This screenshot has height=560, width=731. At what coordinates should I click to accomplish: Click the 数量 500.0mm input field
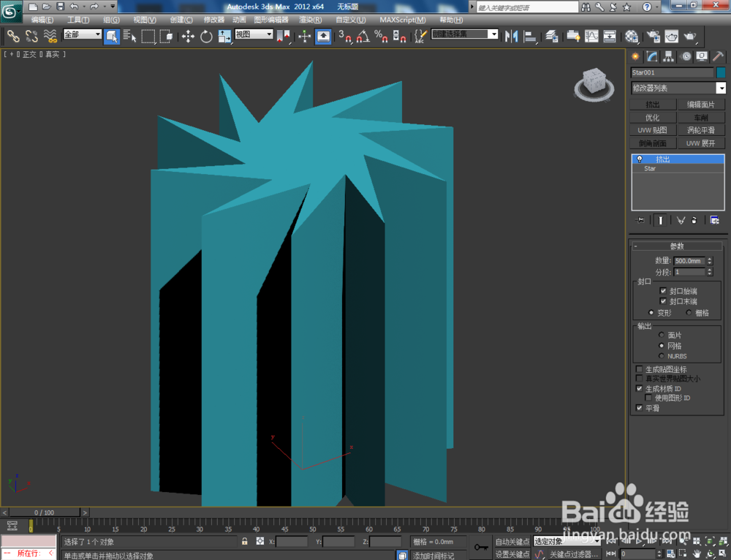(689, 261)
